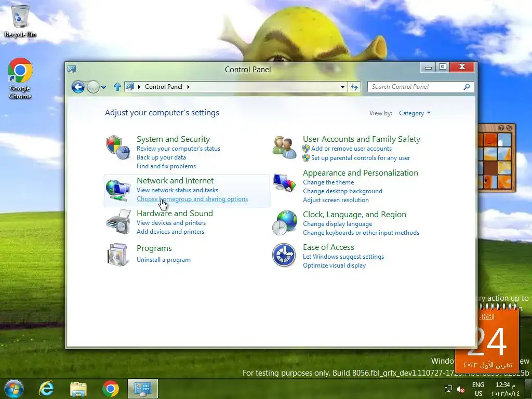Screen dimensions: 532x399
Task: Open Change display language
Action: [337, 224]
